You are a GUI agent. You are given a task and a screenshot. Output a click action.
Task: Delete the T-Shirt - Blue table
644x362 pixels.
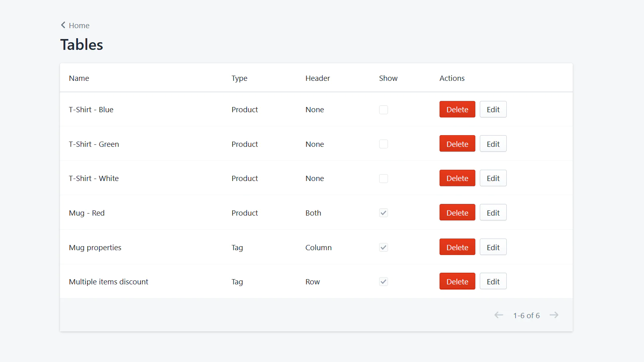coord(457,109)
